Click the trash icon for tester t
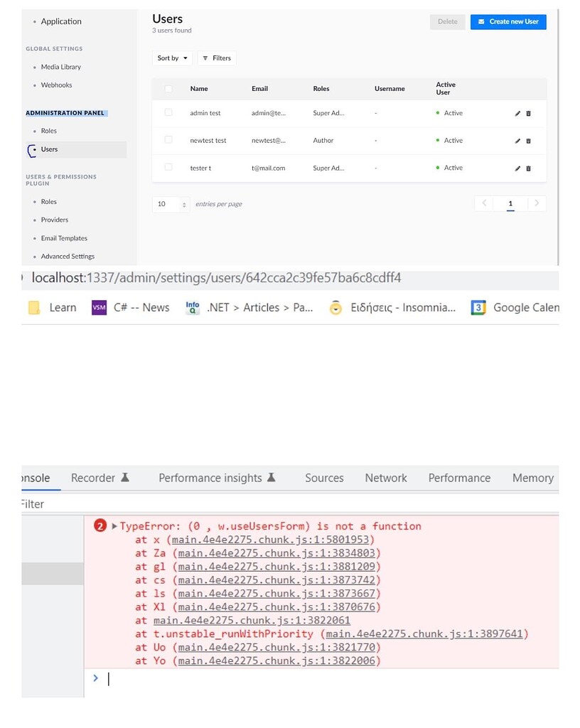This screenshot has height=728, width=580. click(x=528, y=168)
